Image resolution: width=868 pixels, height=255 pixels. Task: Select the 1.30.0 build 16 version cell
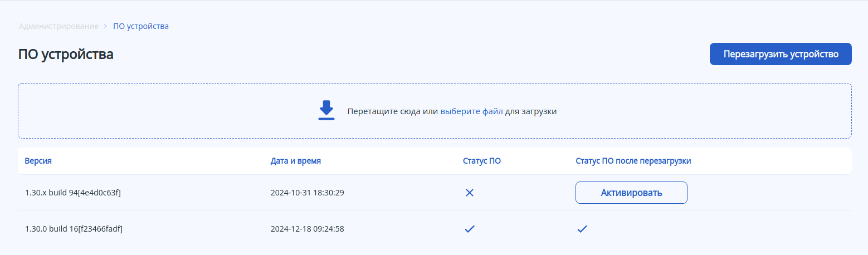click(74, 229)
